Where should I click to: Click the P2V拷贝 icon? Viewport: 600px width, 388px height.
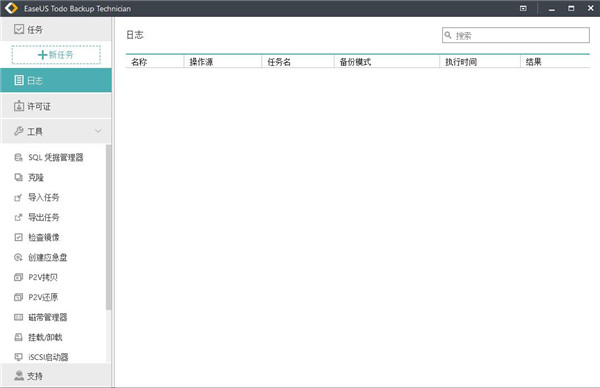pyautogui.click(x=18, y=277)
